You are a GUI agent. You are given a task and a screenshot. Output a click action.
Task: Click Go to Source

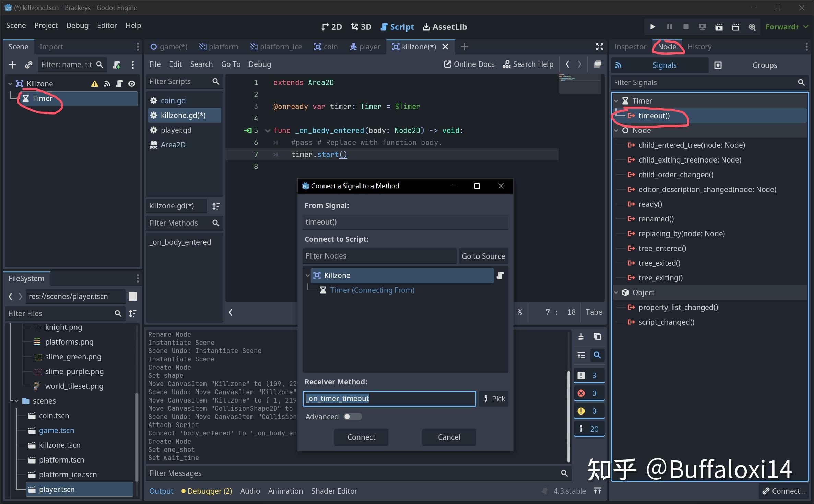click(x=483, y=256)
